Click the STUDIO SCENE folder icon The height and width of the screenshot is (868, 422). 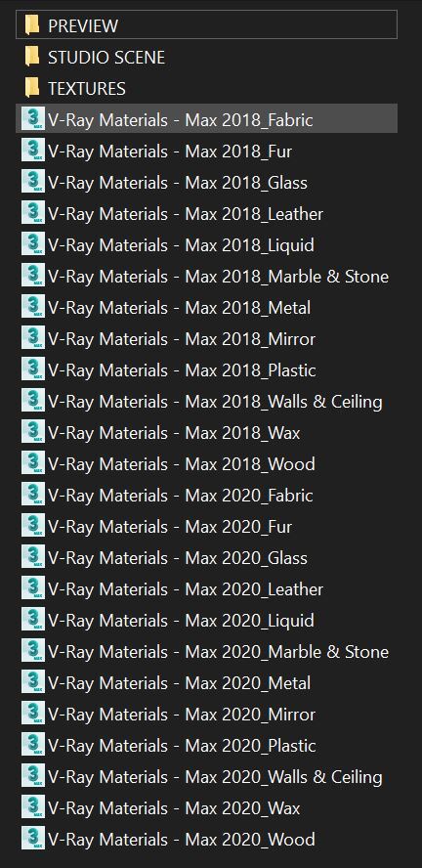pos(32,57)
